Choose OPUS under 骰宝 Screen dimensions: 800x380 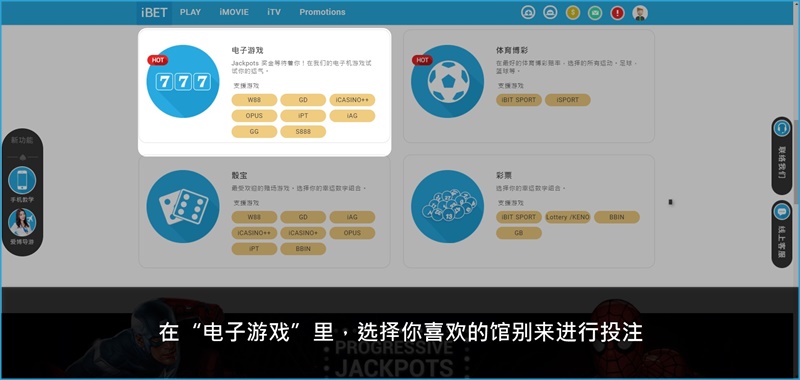[352, 233]
